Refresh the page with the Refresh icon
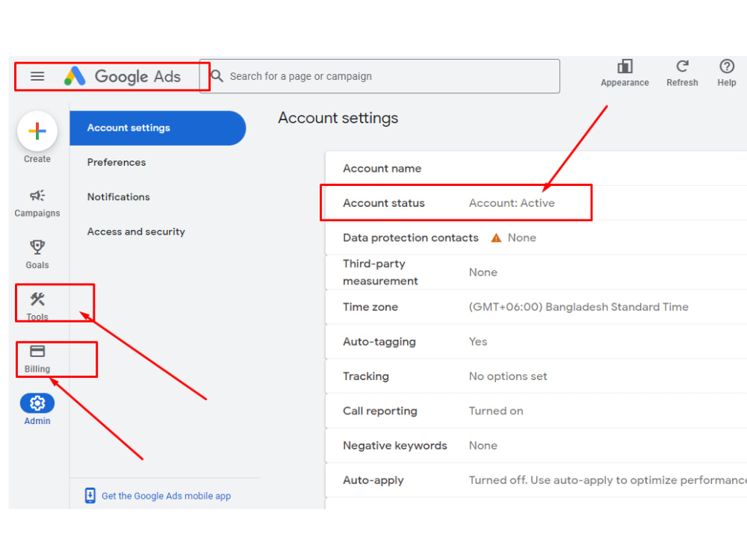Viewport: 747px width, 560px height. tap(682, 73)
